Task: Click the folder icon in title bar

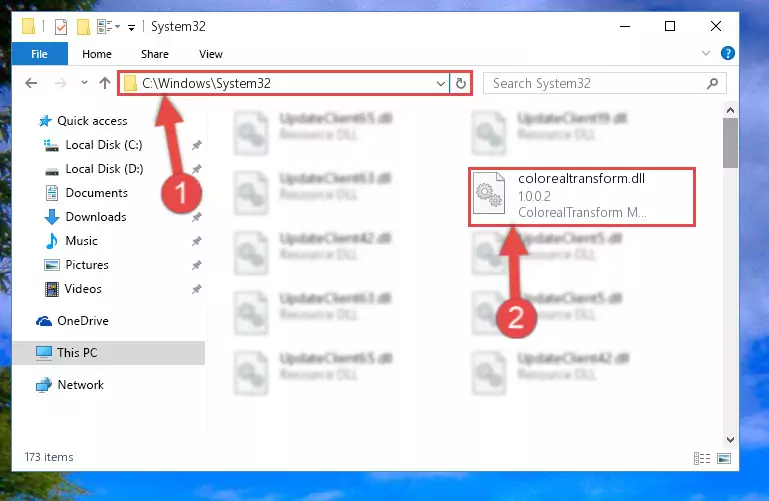Action: pyautogui.click(x=28, y=26)
